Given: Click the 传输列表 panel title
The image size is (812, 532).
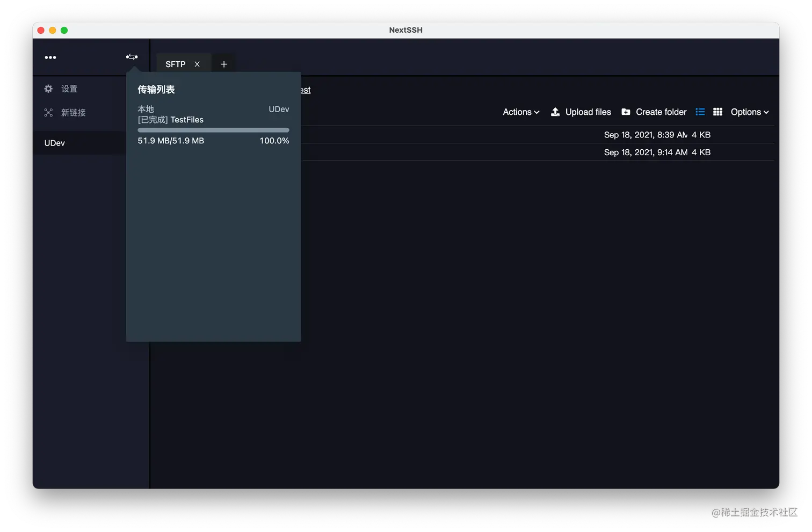Looking at the screenshot, I should tap(156, 90).
